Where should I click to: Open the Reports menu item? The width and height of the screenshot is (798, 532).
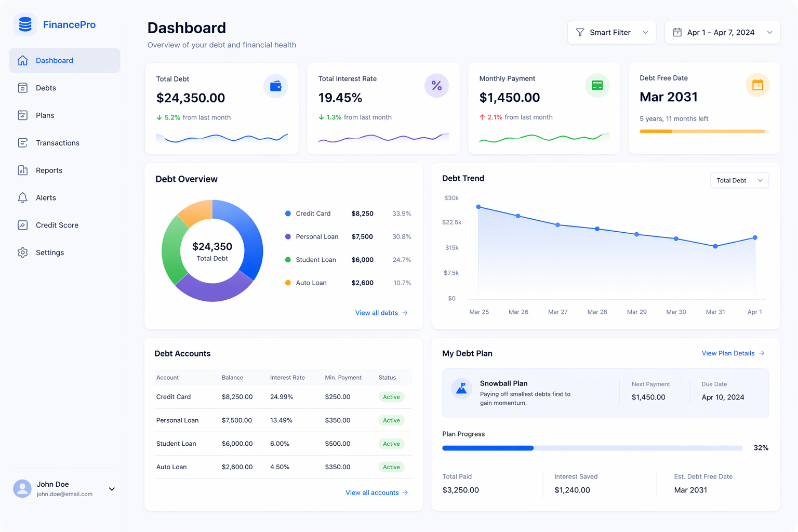click(65, 170)
